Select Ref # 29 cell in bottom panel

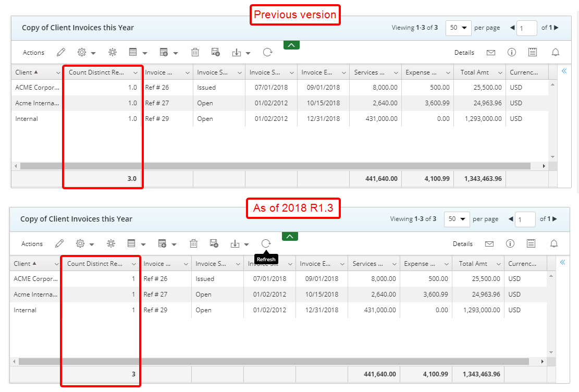[x=155, y=310]
